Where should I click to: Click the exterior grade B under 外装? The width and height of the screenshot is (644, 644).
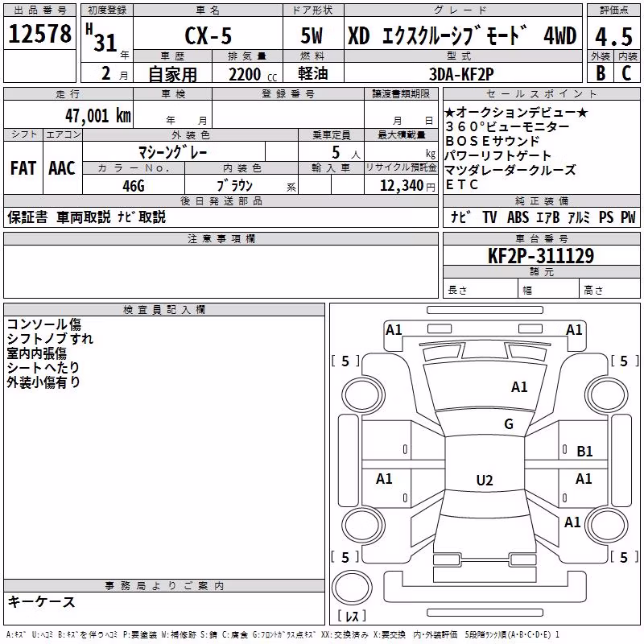(601, 73)
